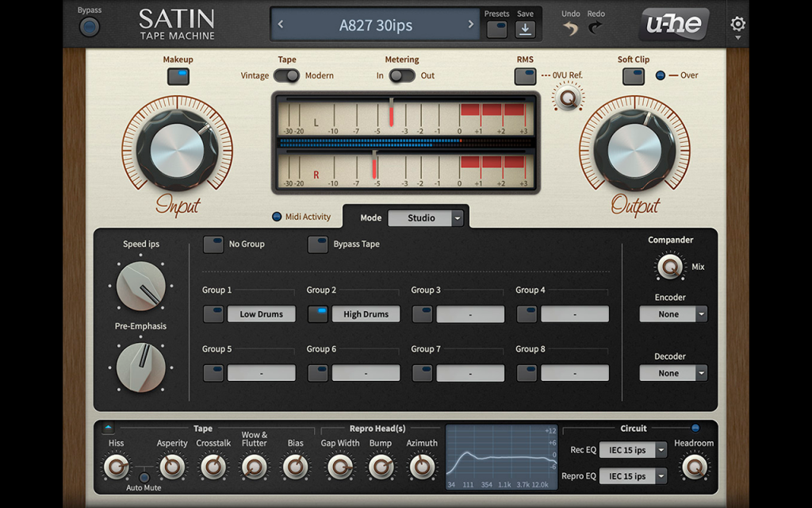Open the Presets browser button
Screen dimensions: 812x508
click(496, 29)
